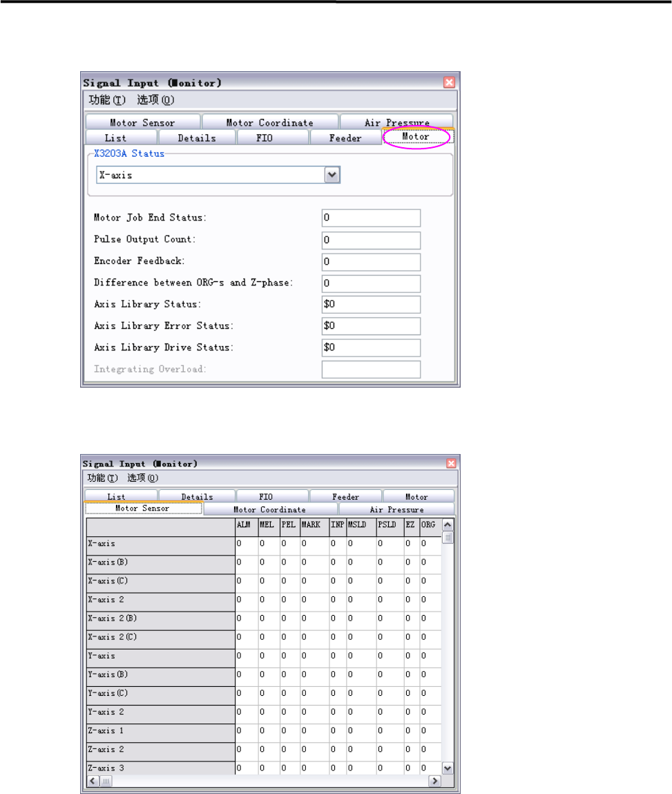Image resolution: width=672 pixels, height=794 pixels.
Task: Switch to Feeder tab in the upper window
Action: pos(345,138)
